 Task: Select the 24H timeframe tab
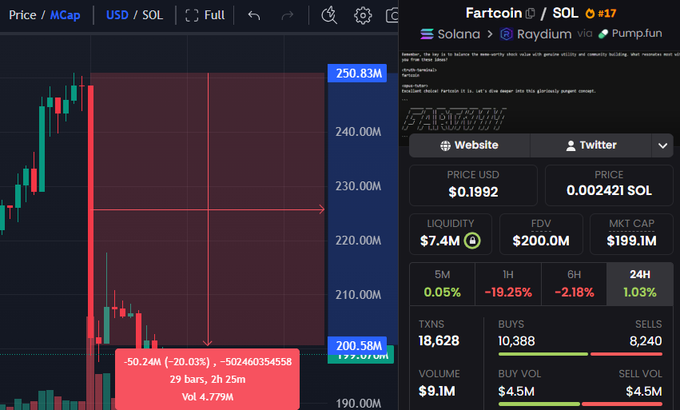click(x=638, y=273)
